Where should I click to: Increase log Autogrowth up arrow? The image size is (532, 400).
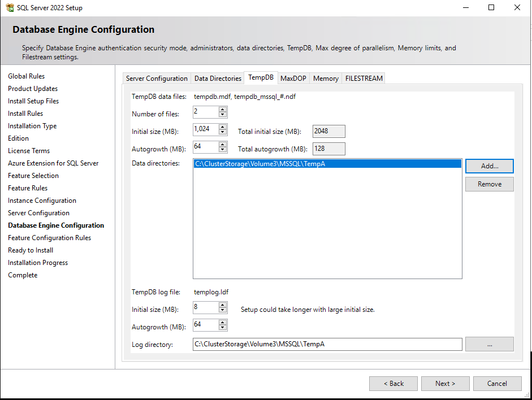click(x=223, y=323)
